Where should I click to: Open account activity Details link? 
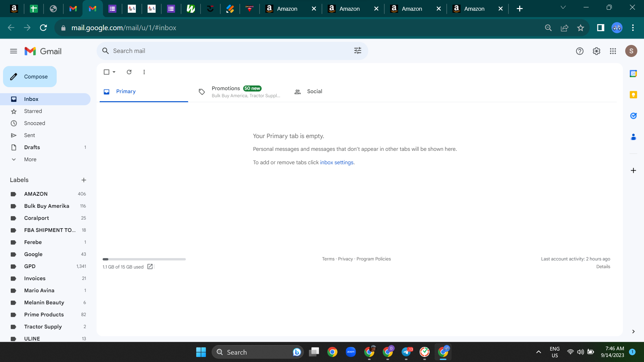[603, 267]
